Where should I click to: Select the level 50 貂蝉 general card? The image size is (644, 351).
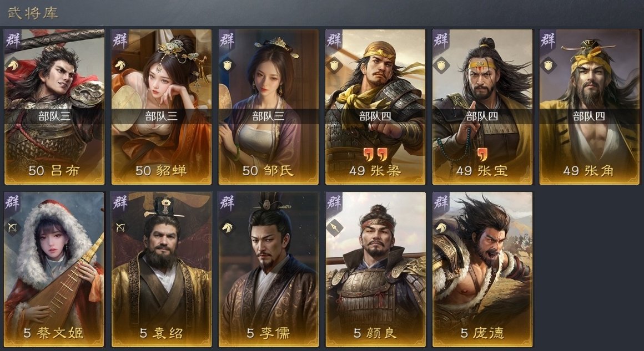(162, 106)
